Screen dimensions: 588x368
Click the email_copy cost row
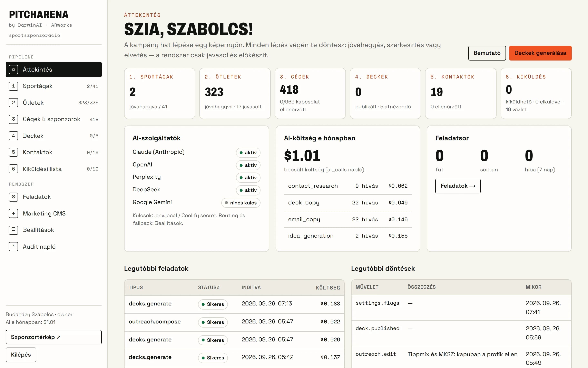pyautogui.click(x=348, y=220)
